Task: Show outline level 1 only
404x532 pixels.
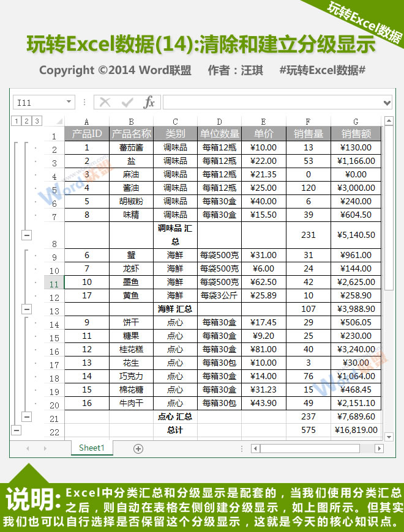Action: 17,121
